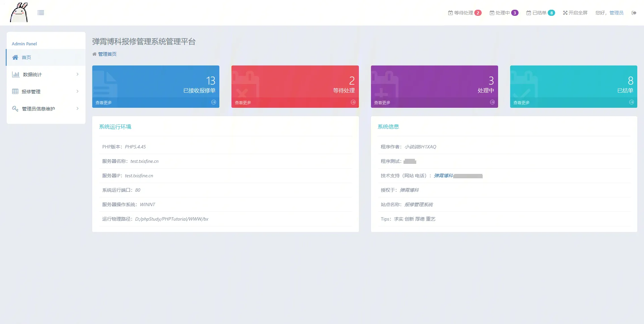Click the arrow icon on 已接收报修单 card
The height and width of the screenshot is (324, 644).
click(214, 102)
